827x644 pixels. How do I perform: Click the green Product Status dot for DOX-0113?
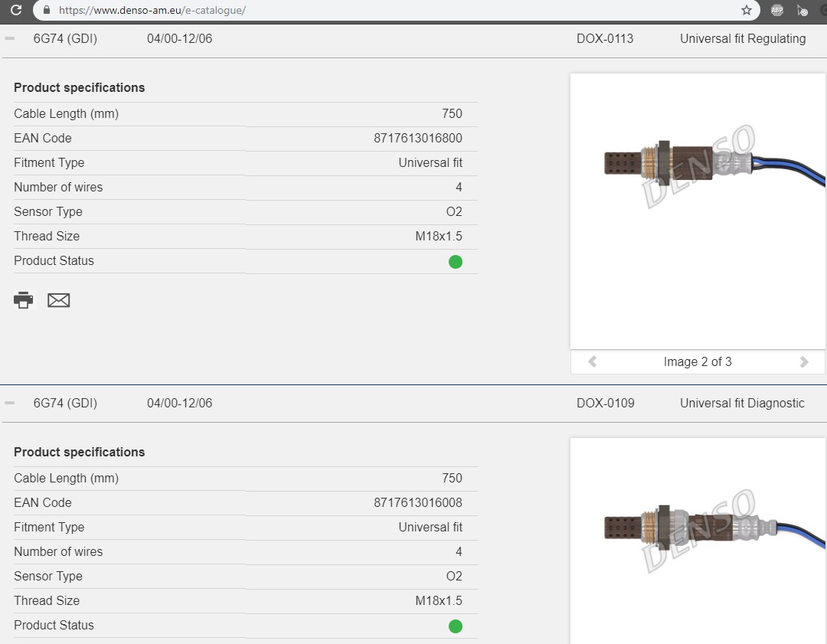coord(456,262)
